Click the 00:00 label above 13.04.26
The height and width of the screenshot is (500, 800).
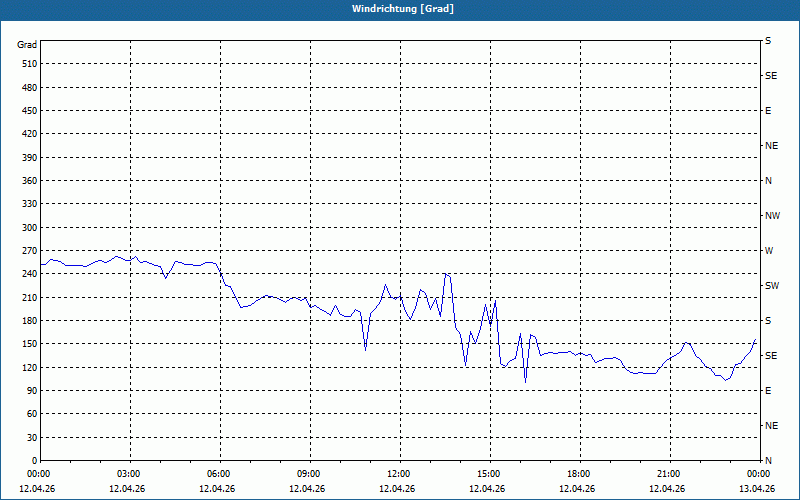point(759,474)
